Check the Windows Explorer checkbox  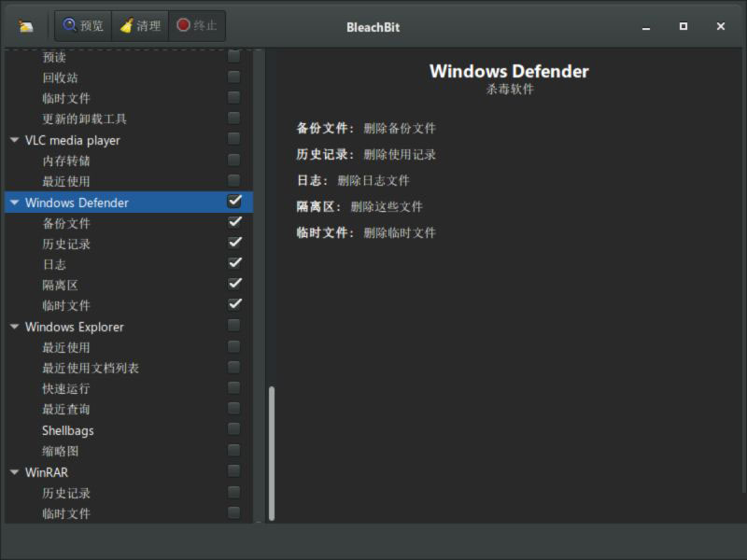234,326
